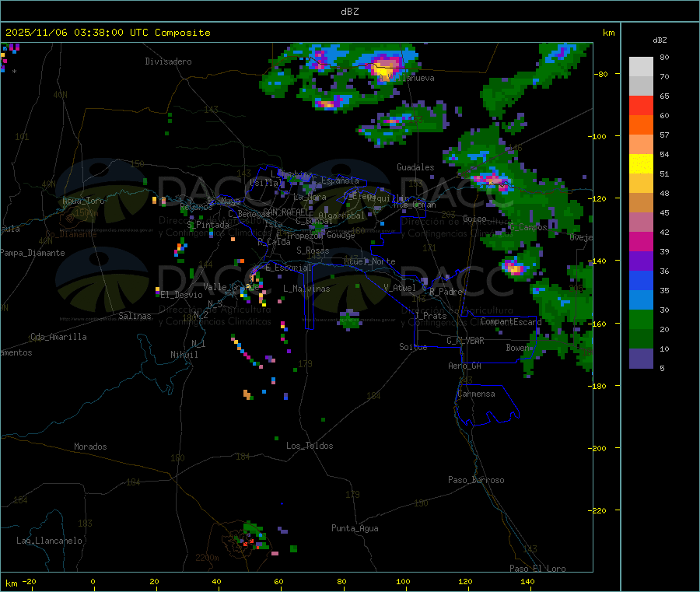Screen dimensions: 700x592
Task: Click the CompantEscard map label
Action: (x=511, y=321)
